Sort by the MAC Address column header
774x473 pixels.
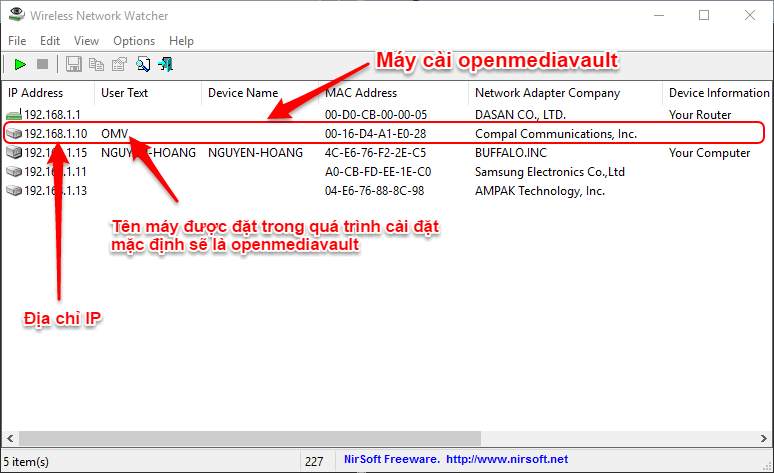393,93
